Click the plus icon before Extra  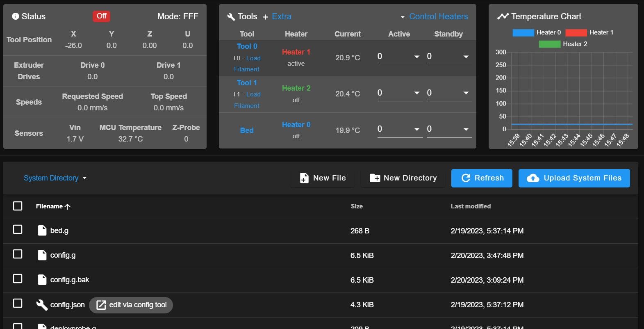pyautogui.click(x=265, y=17)
